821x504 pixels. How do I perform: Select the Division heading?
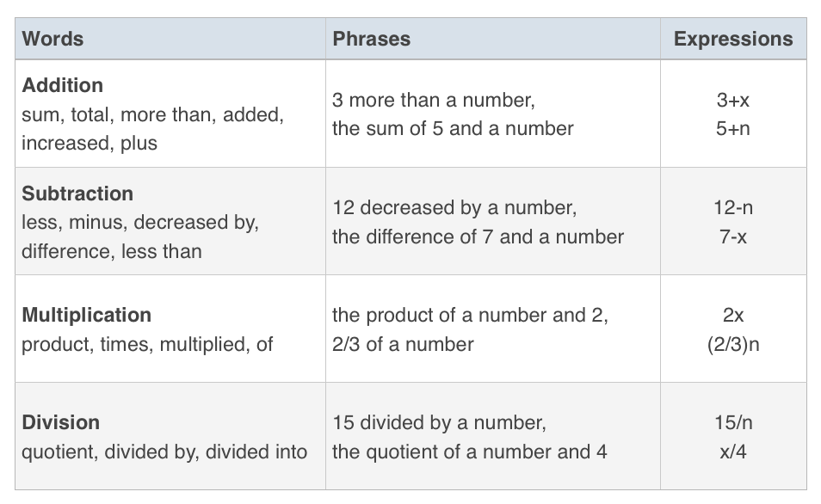tap(61, 422)
